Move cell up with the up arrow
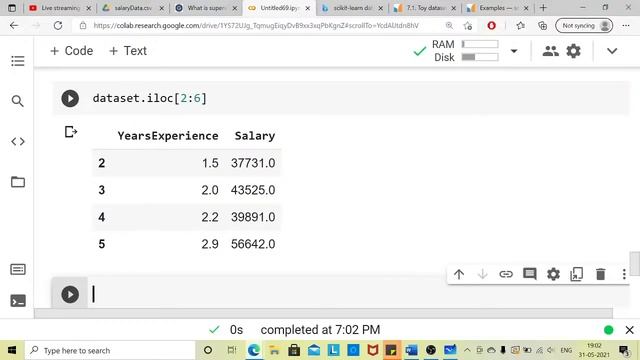This screenshot has width=640, height=360. tap(459, 274)
